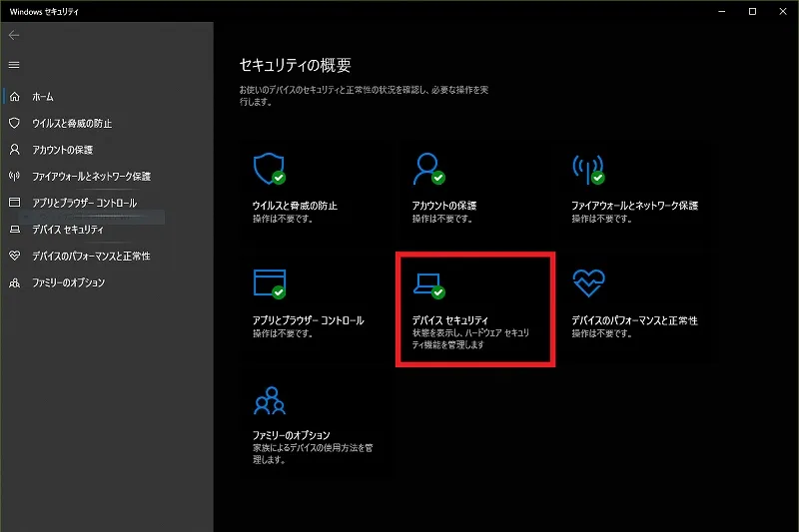
Task: Open the device performance heart tile icon
Action: (x=588, y=283)
